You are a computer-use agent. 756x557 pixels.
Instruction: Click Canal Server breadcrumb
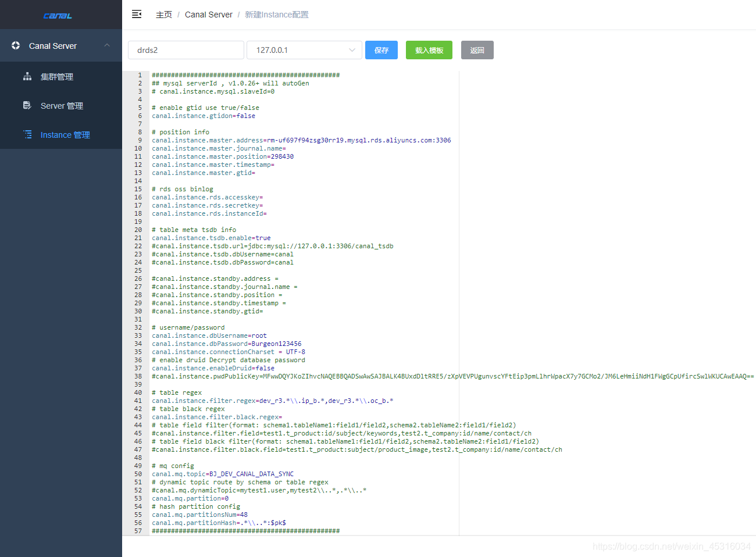pos(209,15)
